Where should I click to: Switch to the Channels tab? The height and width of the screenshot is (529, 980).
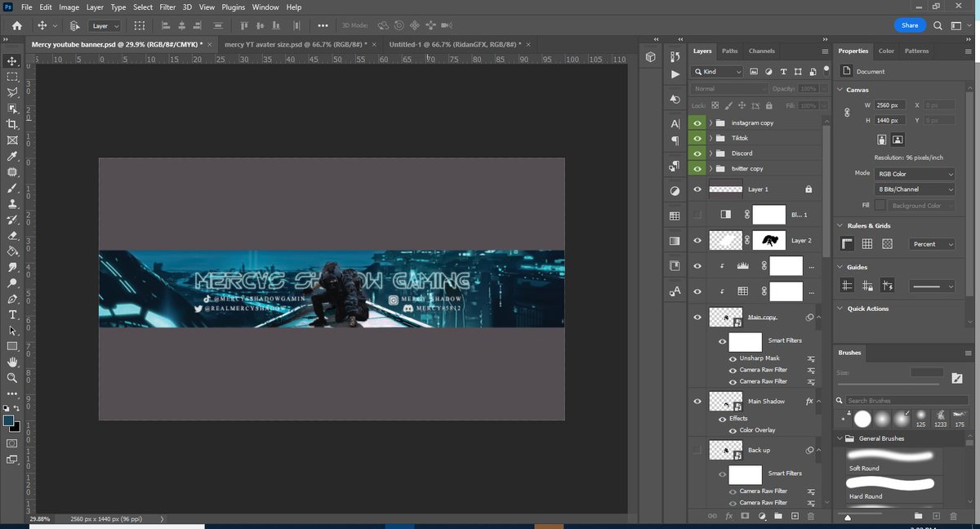click(x=761, y=51)
